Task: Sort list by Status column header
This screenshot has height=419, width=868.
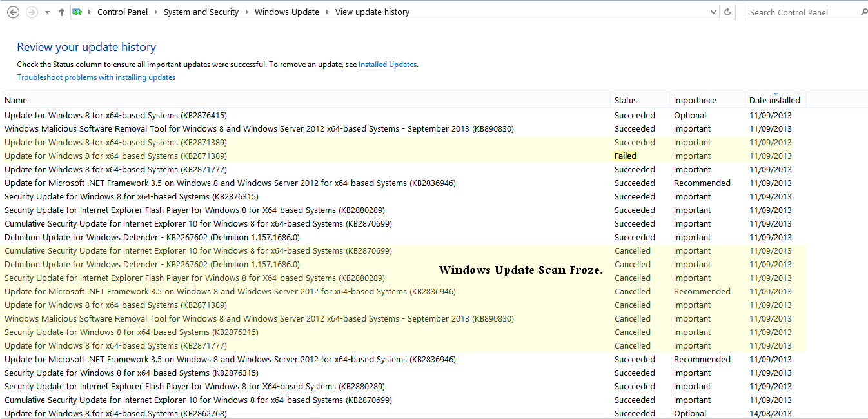Action: pos(626,100)
